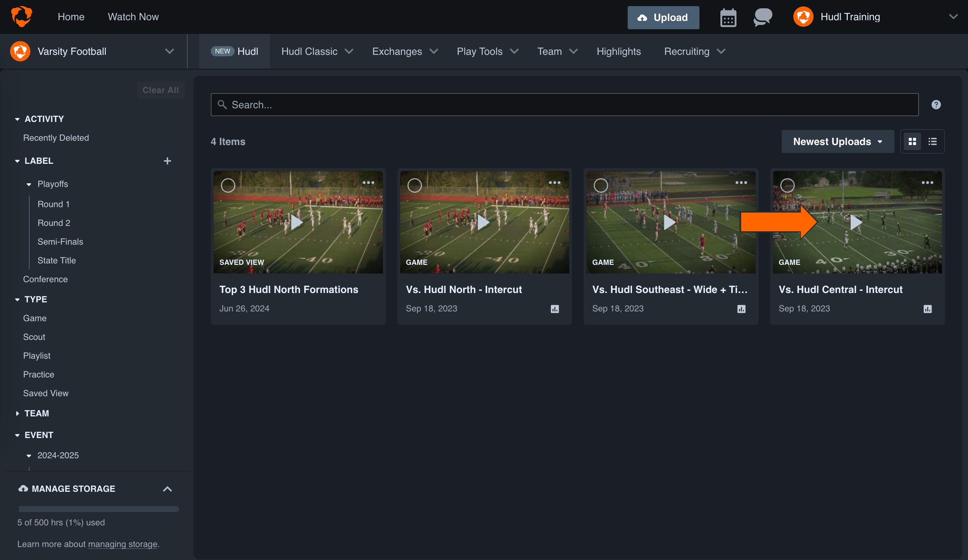968x560 pixels.
Task: Follow the managing storage link
Action: (x=123, y=544)
